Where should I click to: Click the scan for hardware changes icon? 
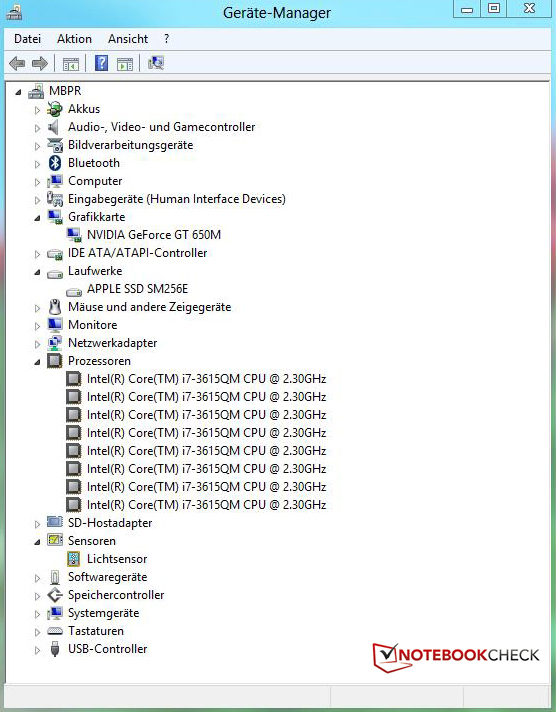156,63
